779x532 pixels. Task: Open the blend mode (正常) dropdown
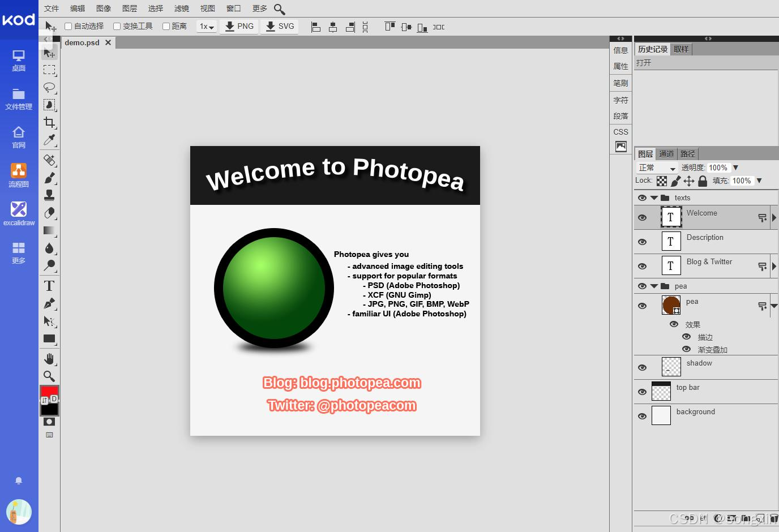[657, 168]
